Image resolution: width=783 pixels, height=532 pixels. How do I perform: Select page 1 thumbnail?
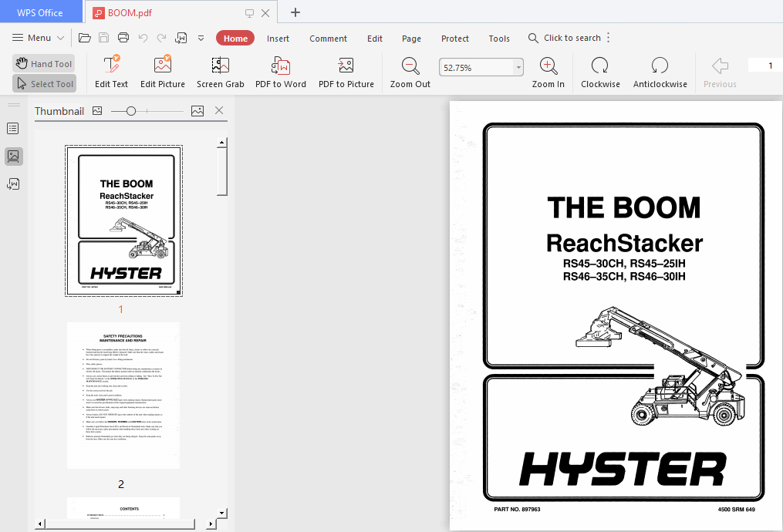[x=124, y=221]
